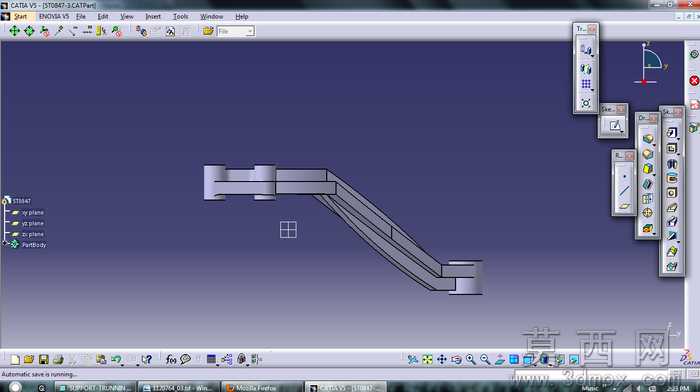The width and height of the screenshot is (700, 392).
Task: Click the Zoom In icon
Action: click(x=471, y=359)
